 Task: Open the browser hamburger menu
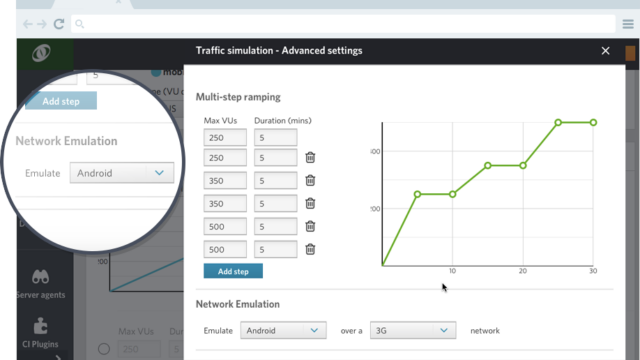(628, 24)
